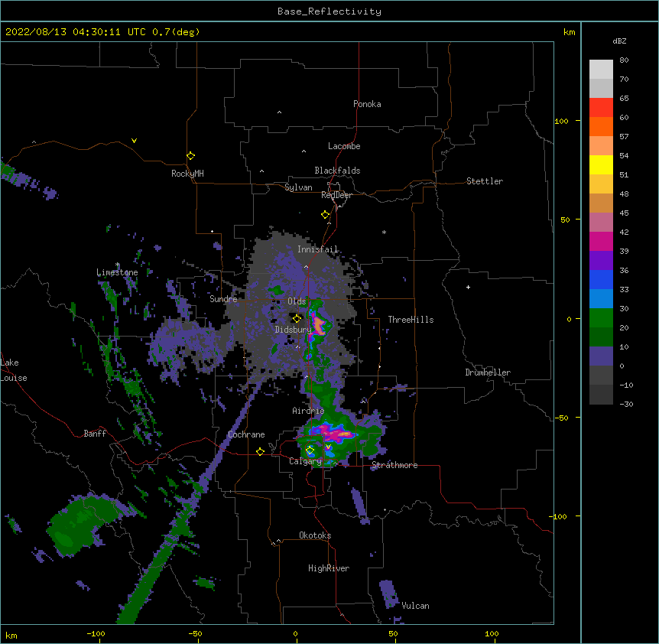Select the Limestone label

[x=117, y=272]
